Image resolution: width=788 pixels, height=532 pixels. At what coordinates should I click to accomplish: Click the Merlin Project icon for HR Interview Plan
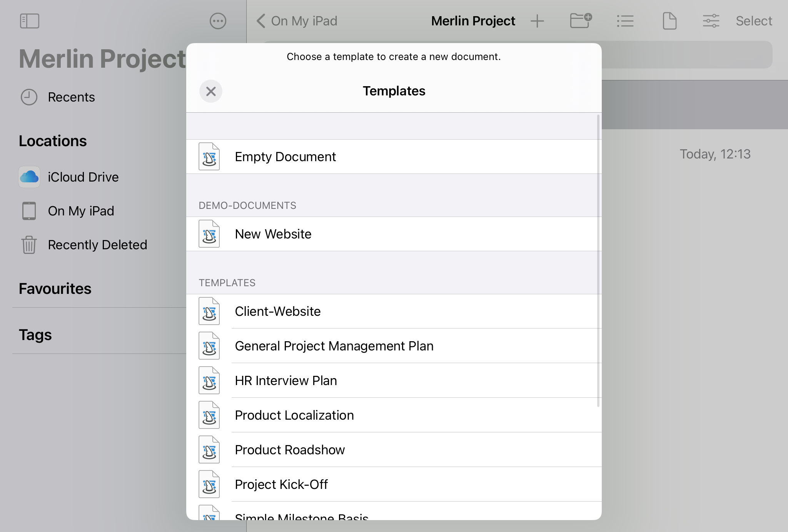[210, 380]
